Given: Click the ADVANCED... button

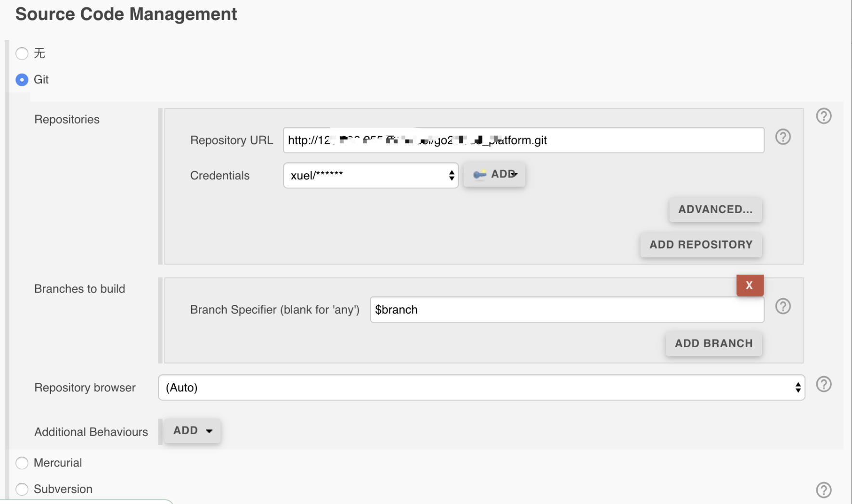Looking at the screenshot, I should point(715,210).
